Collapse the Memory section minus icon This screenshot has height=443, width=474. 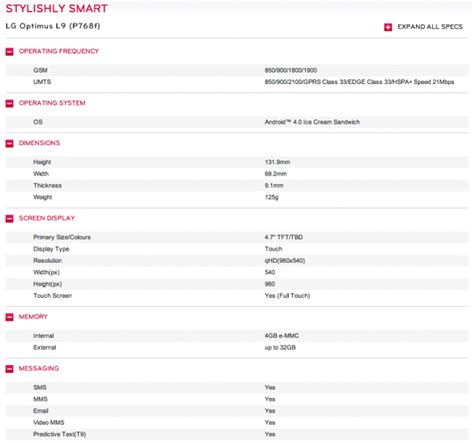tap(10, 317)
